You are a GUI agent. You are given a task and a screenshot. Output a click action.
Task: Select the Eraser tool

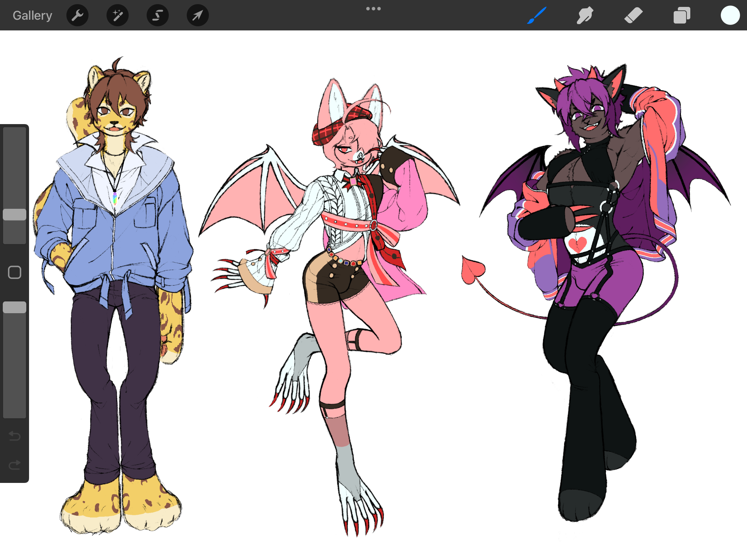click(633, 16)
